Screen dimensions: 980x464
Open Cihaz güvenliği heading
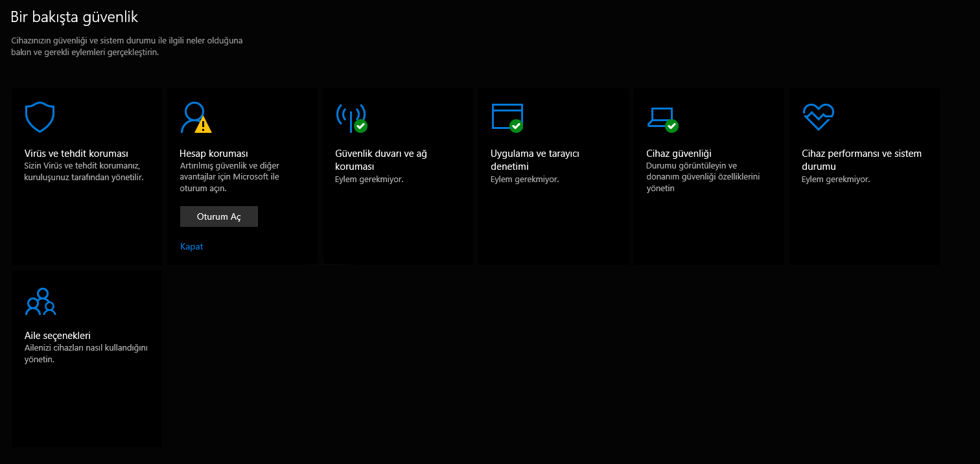pos(679,154)
